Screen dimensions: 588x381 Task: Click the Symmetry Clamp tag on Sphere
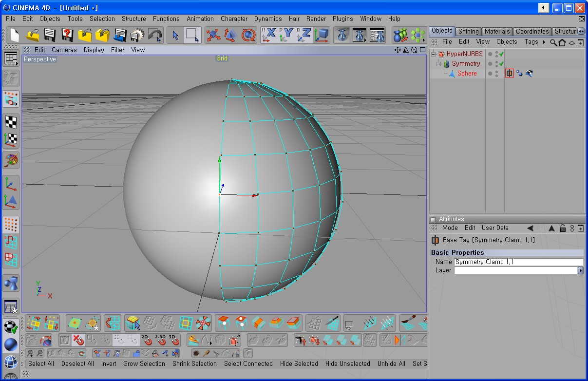[x=510, y=73]
